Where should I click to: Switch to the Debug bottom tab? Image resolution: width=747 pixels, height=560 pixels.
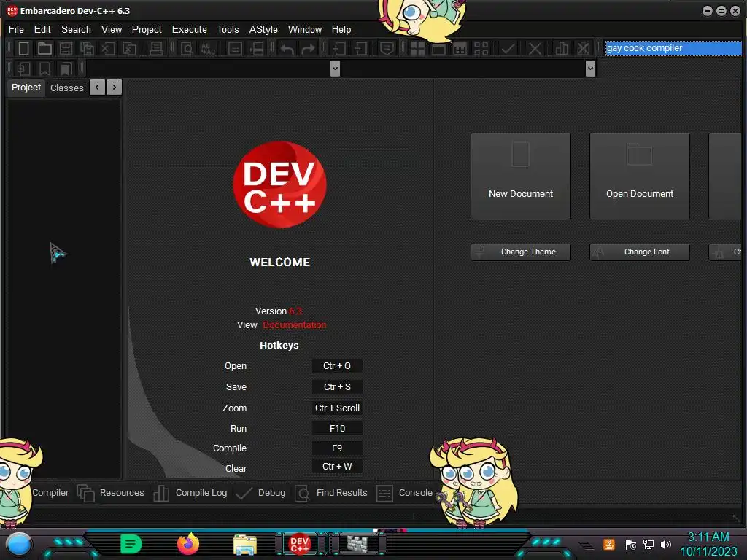(x=260, y=493)
